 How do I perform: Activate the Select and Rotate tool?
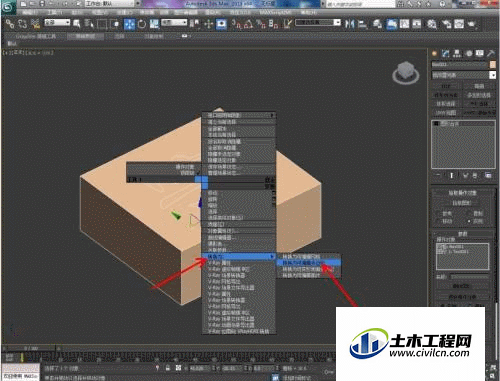[x=142, y=24]
